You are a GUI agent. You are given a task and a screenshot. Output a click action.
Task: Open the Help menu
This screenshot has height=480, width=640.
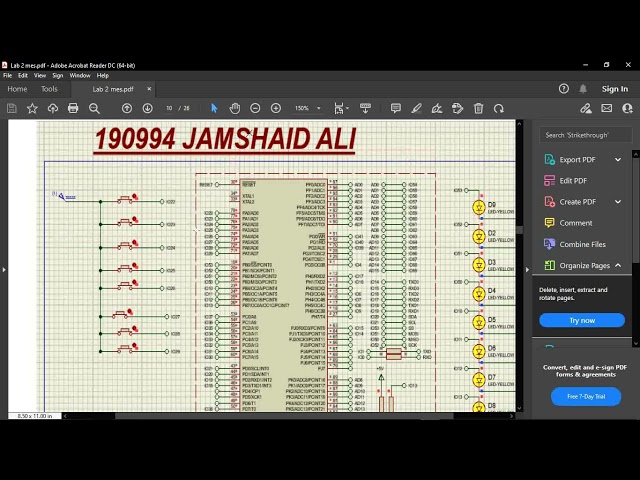pos(103,76)
